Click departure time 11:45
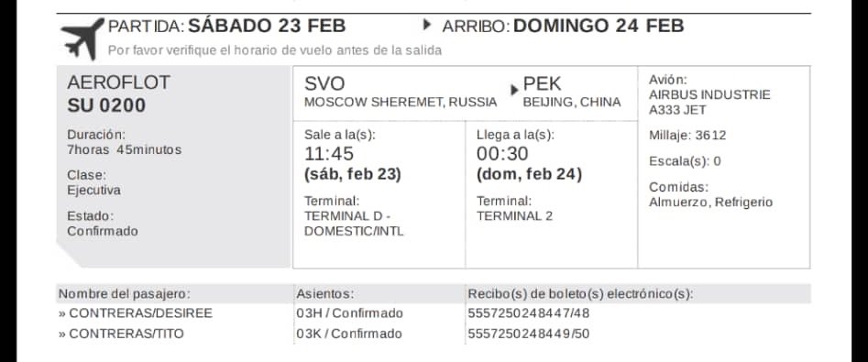This screenshot has height=362, width=868. click(329, 154)
